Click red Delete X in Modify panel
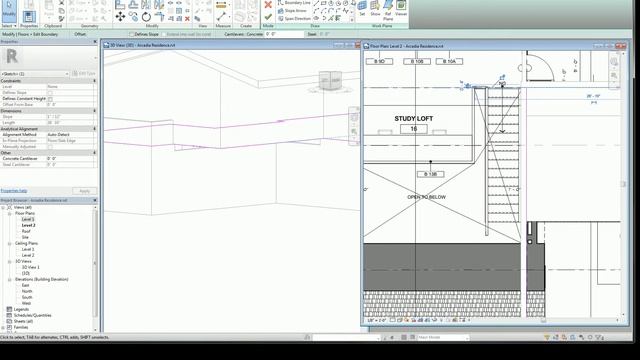The width and height of the screenshot is (640, 360). coord(187,19)
